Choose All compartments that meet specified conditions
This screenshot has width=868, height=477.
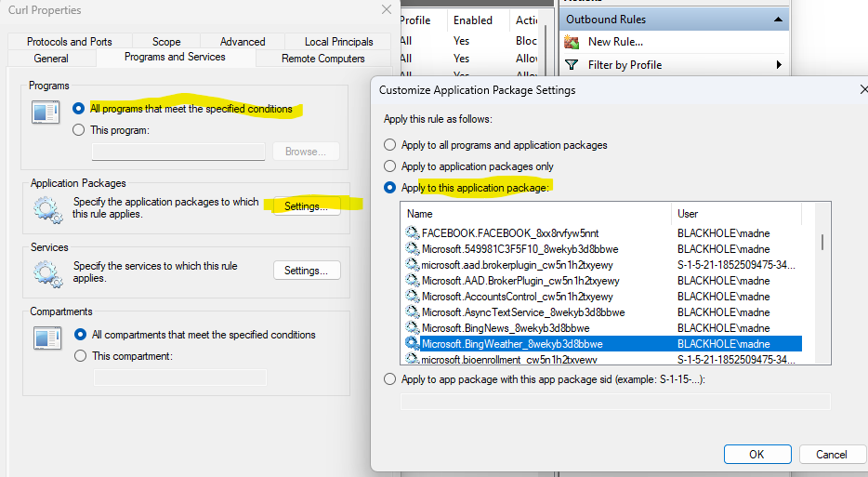click(80, 335)
